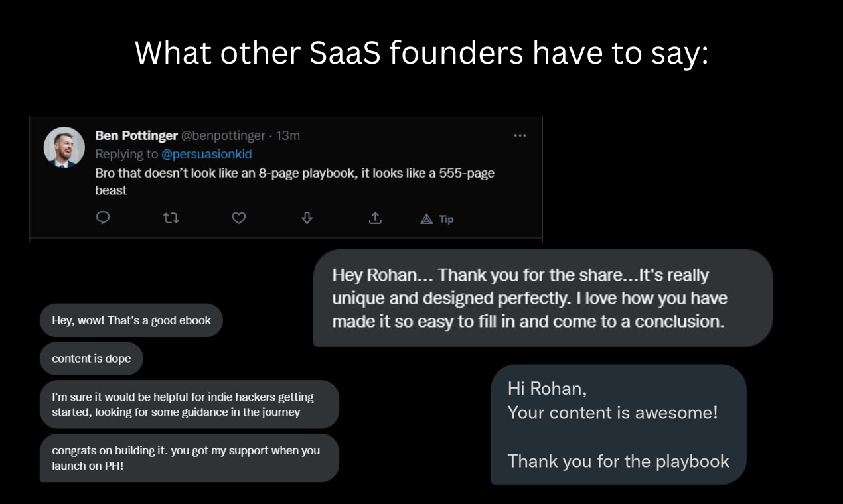Viewport: 843px width, 504px height.
Task: Open Ben Pottinger's profile picture
Action: coord(64,147)
